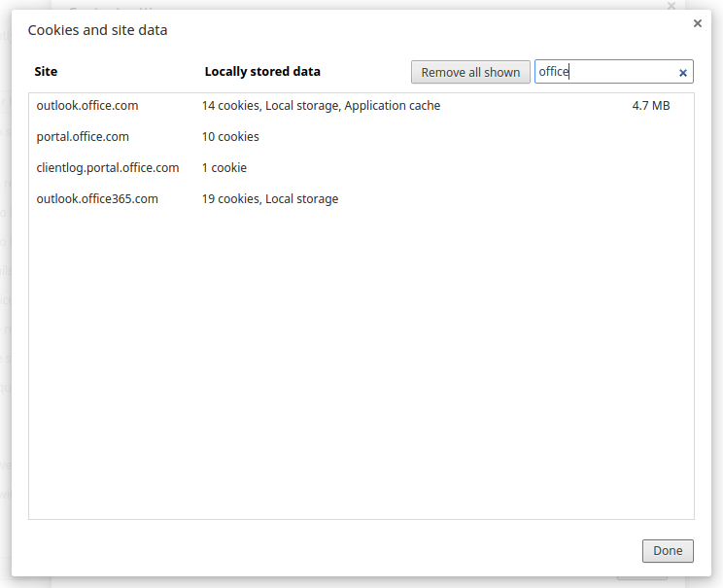The height and width of the screenshot is (588, 723).
Task: Click 14 cookies, Local storage, Application cache
Action: point(321,106)
